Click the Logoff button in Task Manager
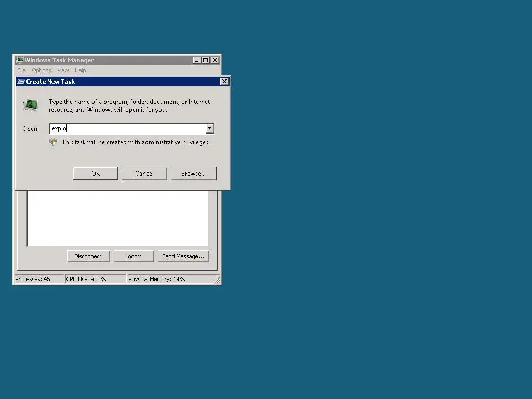 click(x=134, y=256)
